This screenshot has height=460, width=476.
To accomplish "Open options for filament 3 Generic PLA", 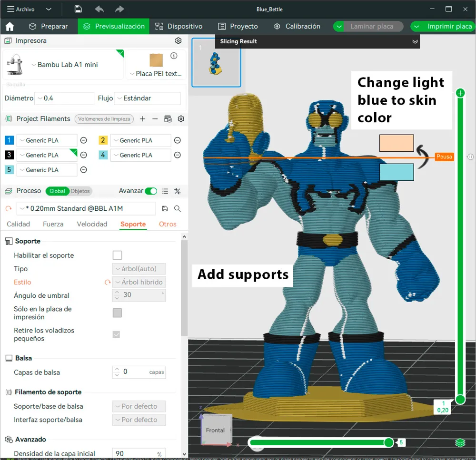I will [83, 155].
